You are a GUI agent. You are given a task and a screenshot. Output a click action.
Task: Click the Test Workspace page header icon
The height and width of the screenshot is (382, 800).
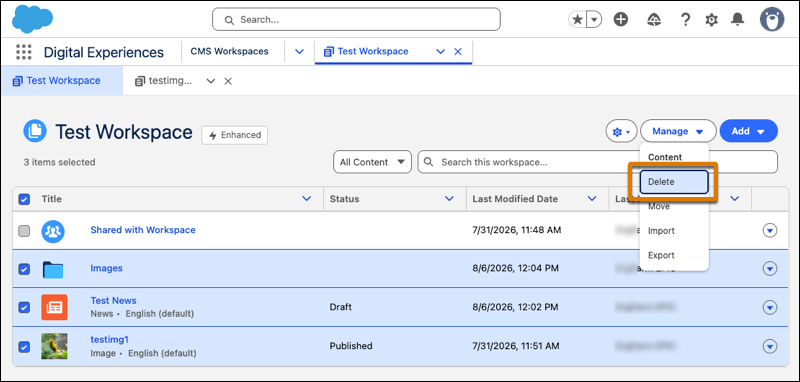pyautogui.click(x=35, y=132)
